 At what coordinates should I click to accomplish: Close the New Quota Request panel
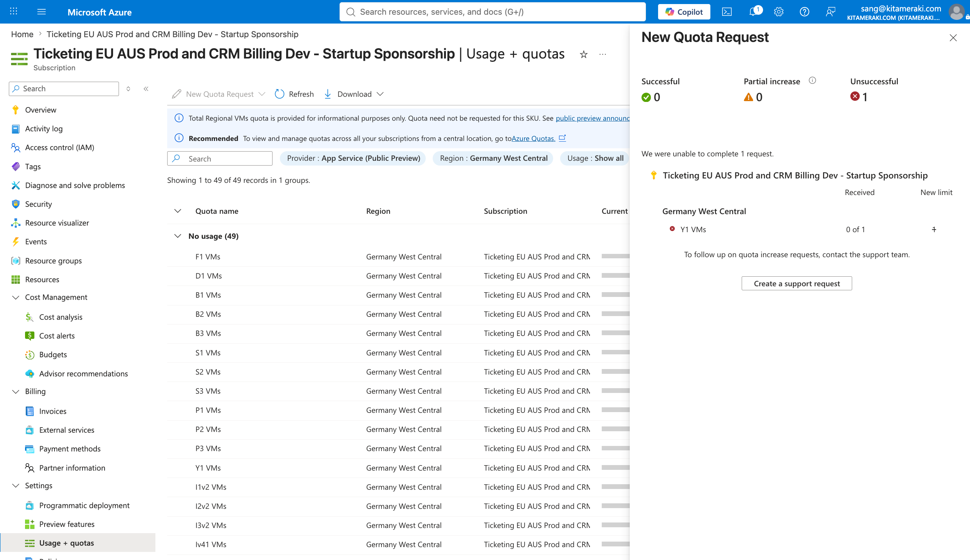point(953,38)
